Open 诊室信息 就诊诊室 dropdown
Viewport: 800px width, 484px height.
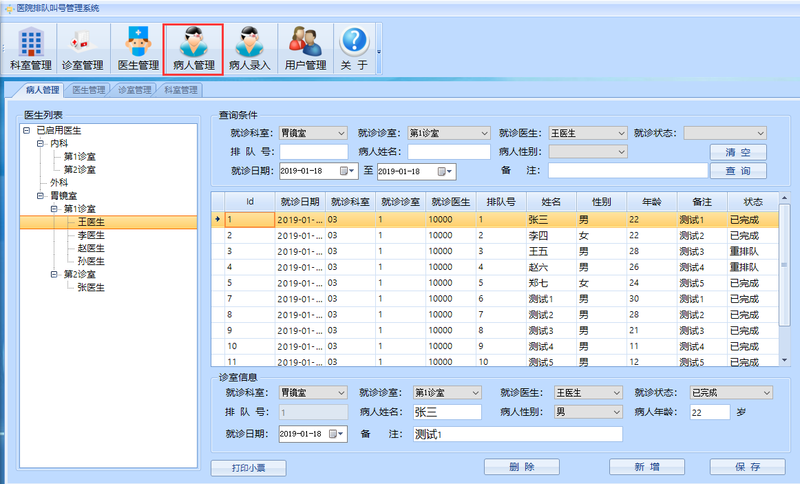(475, 393)
